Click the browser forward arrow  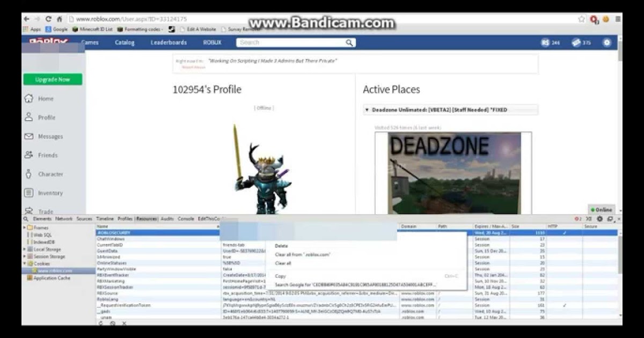click(38, 19)
